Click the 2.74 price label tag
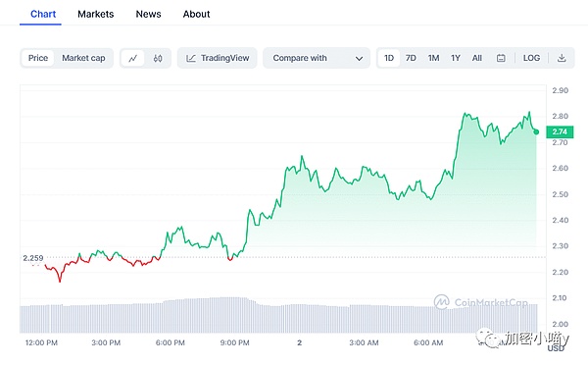588x365 pixels. [560, 131]
